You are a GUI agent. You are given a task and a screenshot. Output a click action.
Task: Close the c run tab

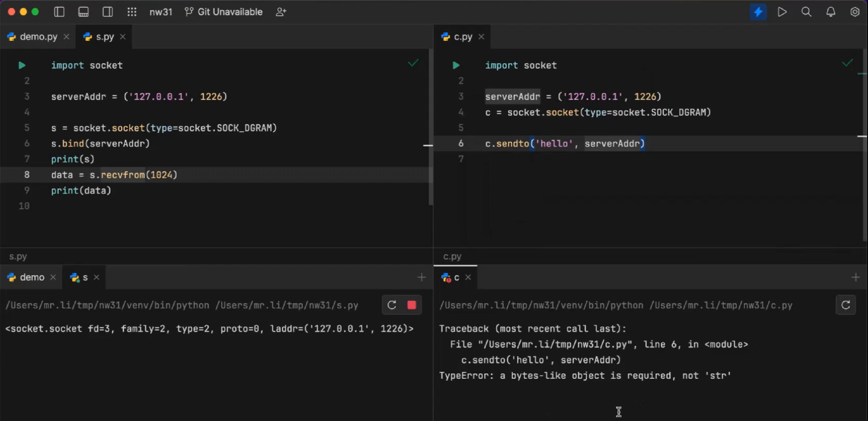coord(468,278)
